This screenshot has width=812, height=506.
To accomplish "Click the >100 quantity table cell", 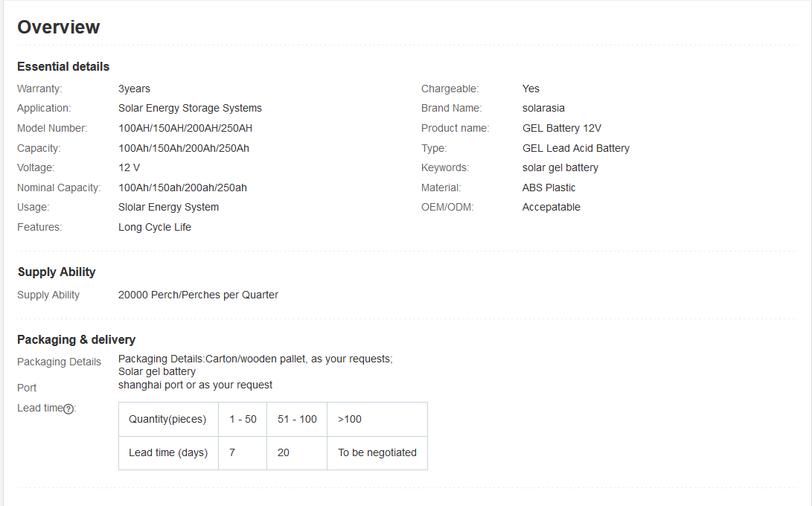I will tap(350, 419).
